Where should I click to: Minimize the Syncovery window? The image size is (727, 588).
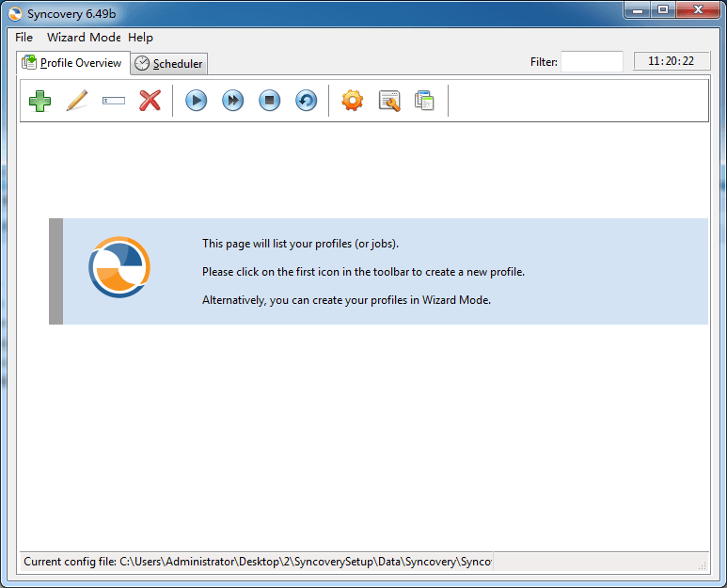(638, 9)
